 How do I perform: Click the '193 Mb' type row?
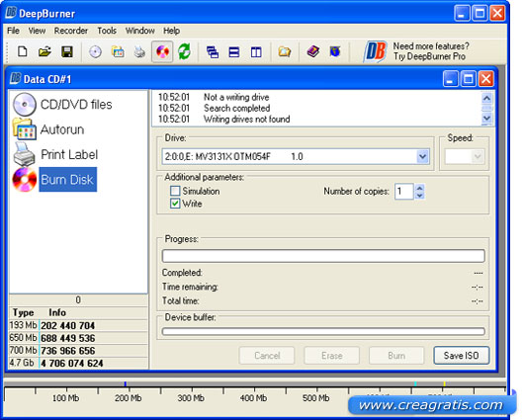tap(78, 325)
